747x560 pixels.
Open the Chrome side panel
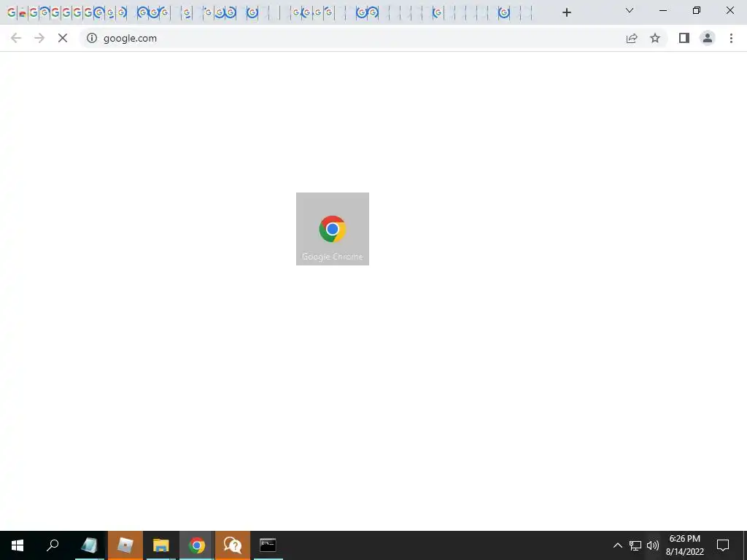(x=684, y=38)
